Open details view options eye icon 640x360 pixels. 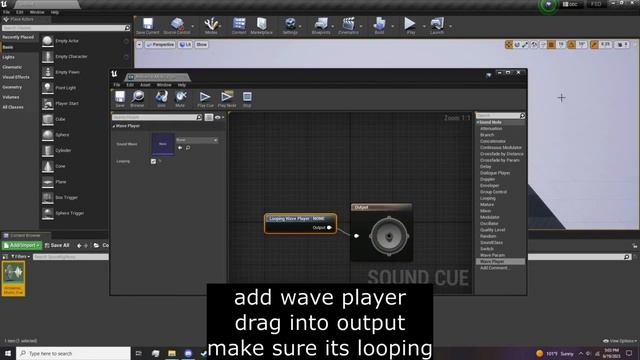(x=219, y=117)
